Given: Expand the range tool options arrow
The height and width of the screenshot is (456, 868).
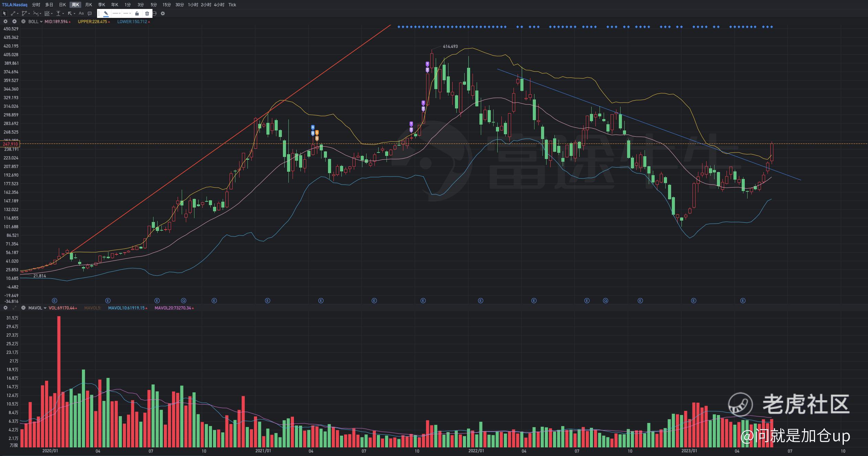Looking at the screenshot, I should (x=63, y=13).
